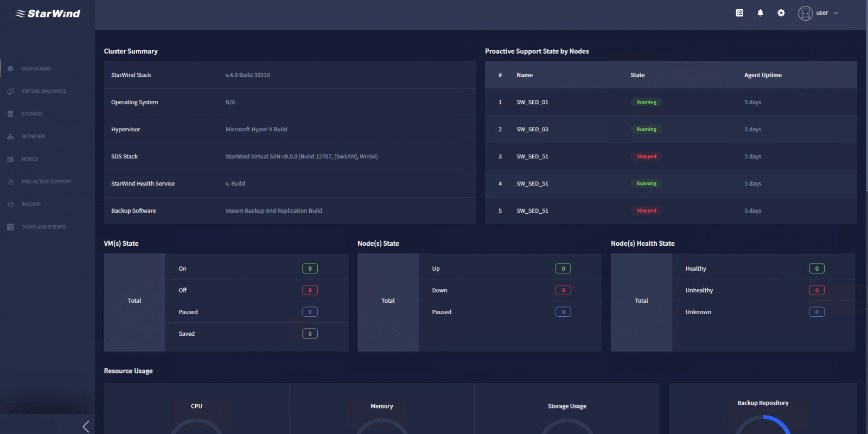This screenshot has width=868, height=434.
Task: Click StarWind Health Service row label
Action: pos(143,183)
